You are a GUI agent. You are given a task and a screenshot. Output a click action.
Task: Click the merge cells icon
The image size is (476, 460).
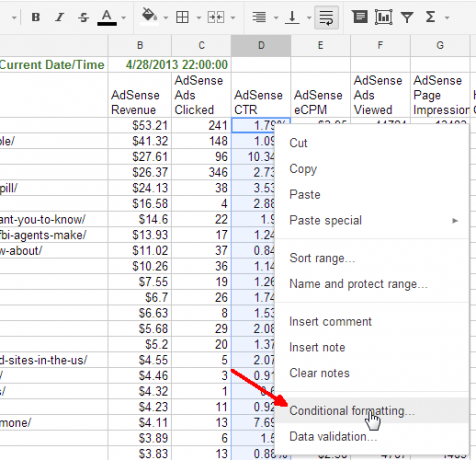pos(216,17)
